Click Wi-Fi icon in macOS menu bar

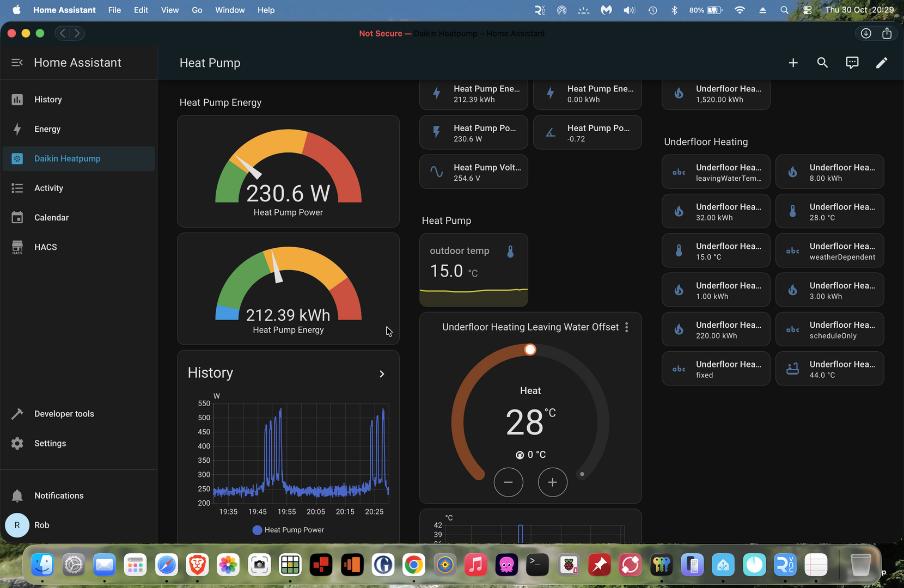click(739, 10)
